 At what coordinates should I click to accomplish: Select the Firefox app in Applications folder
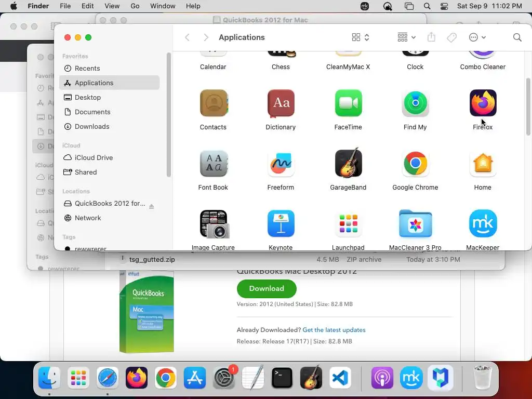[x=483, y=103]
